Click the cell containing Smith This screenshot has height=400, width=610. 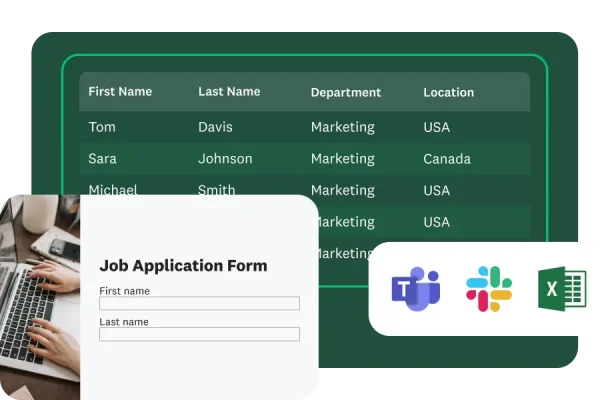pos(216,189)
